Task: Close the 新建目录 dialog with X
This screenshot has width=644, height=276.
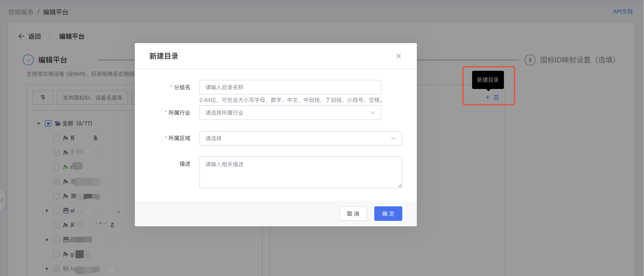Action: 398,56
